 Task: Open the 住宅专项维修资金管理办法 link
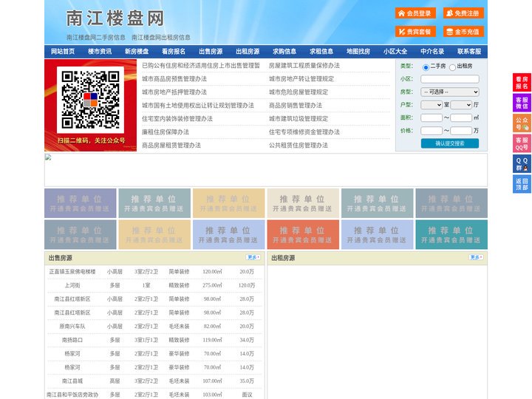(x=304, y=132)
